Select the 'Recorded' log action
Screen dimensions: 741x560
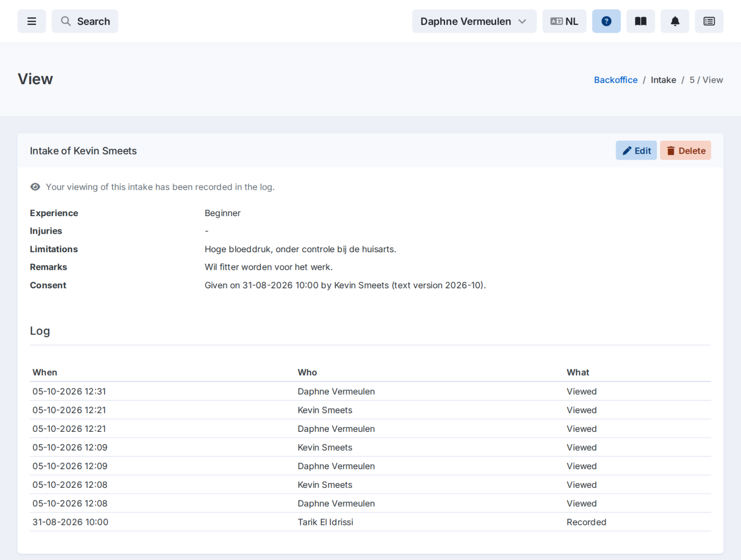(x=586, y=522)
